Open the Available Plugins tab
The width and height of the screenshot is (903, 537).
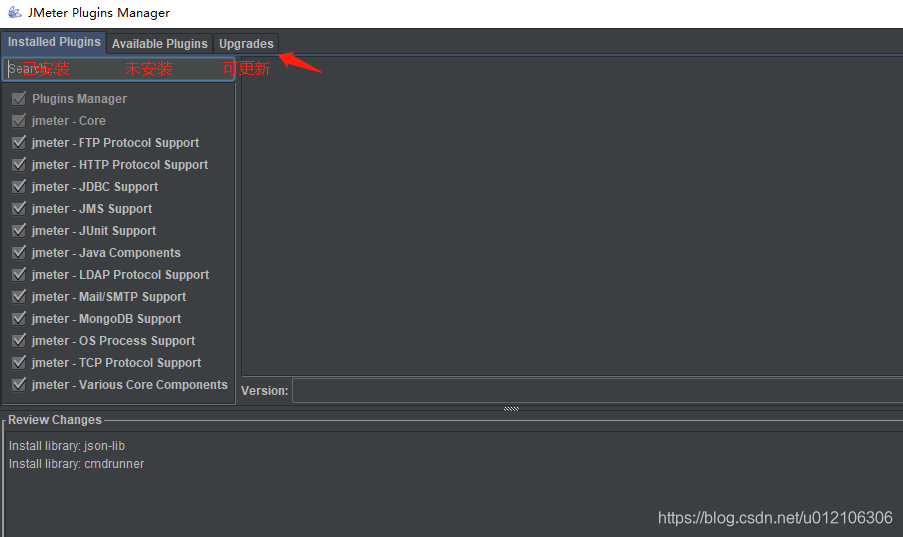[160, 44]
